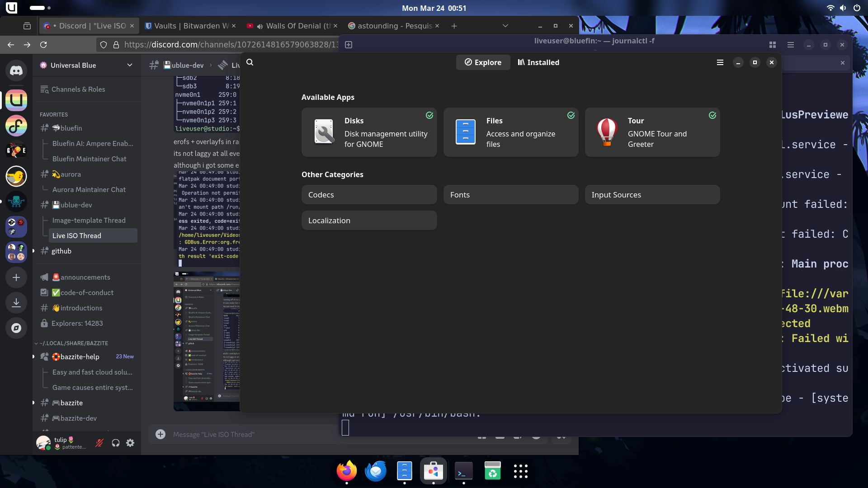Screen dimensions: 868x488
Task: Switch to Vaults Bitwarden browser tab
Action: [190, 26]
